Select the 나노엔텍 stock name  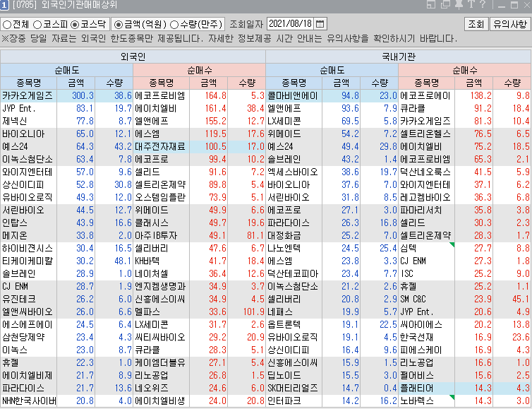(x=284, y=249)
